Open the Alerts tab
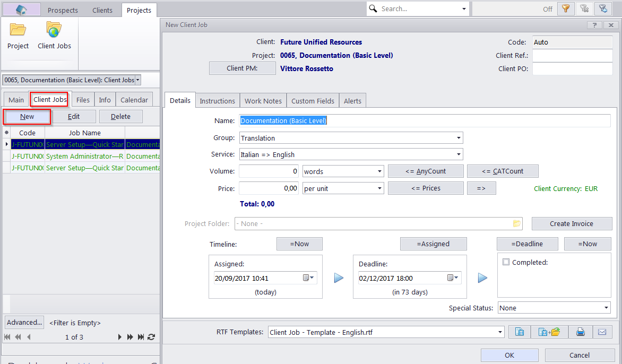The height and width of the screenshot is (364, 622). point(352,101)
